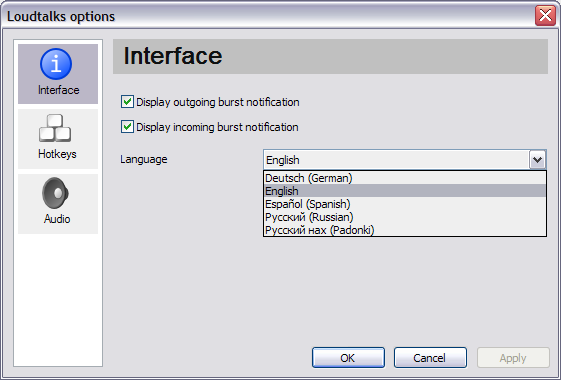Viewport: 561px width, 380px height.
Task: Pick Русский нах (Padonki) language option
Action: [405, 230]
